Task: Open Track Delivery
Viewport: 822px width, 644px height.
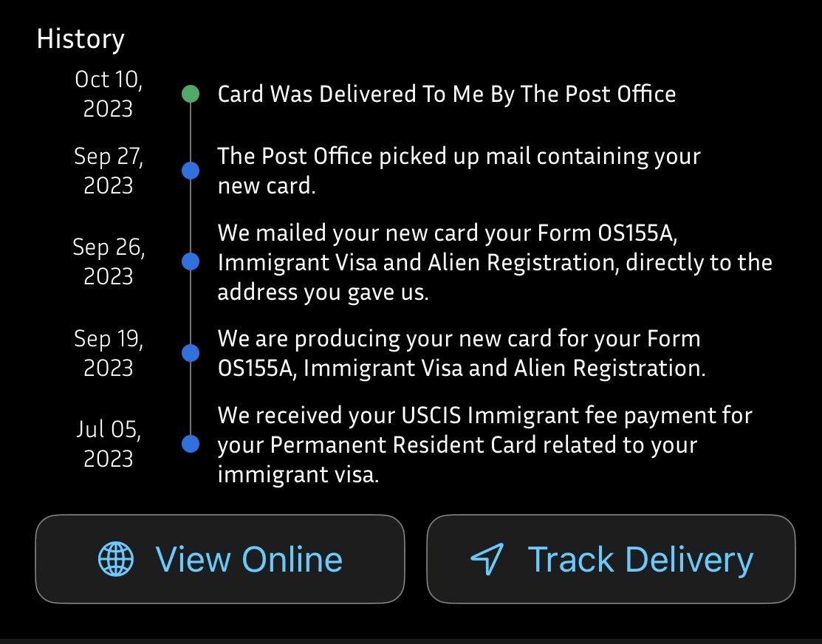Action: [x=612, y=559]
